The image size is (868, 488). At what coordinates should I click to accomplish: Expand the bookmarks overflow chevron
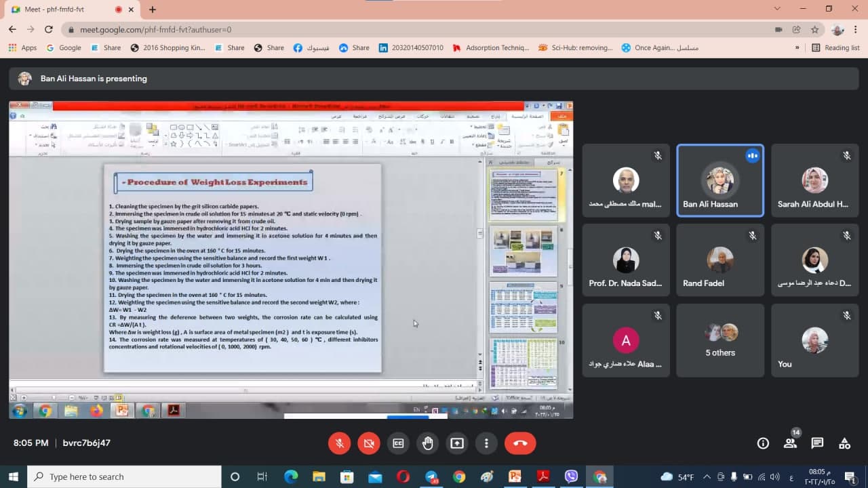(797, 48)
